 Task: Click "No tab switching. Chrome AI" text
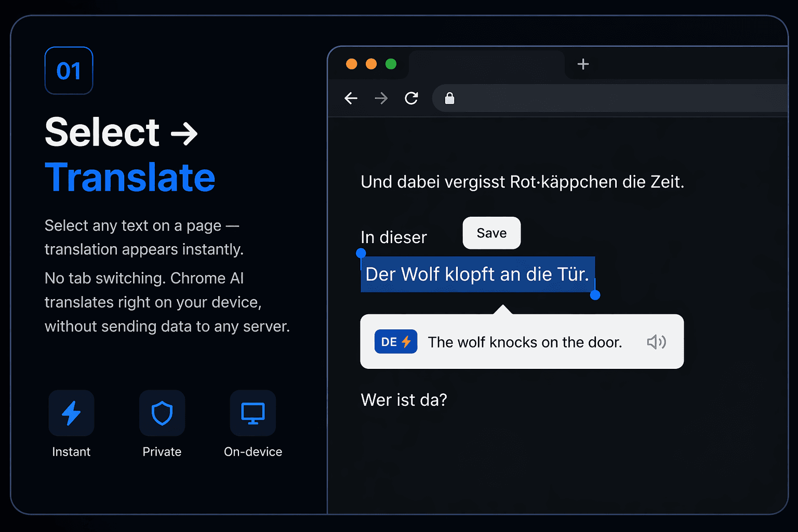pos(144,278)
